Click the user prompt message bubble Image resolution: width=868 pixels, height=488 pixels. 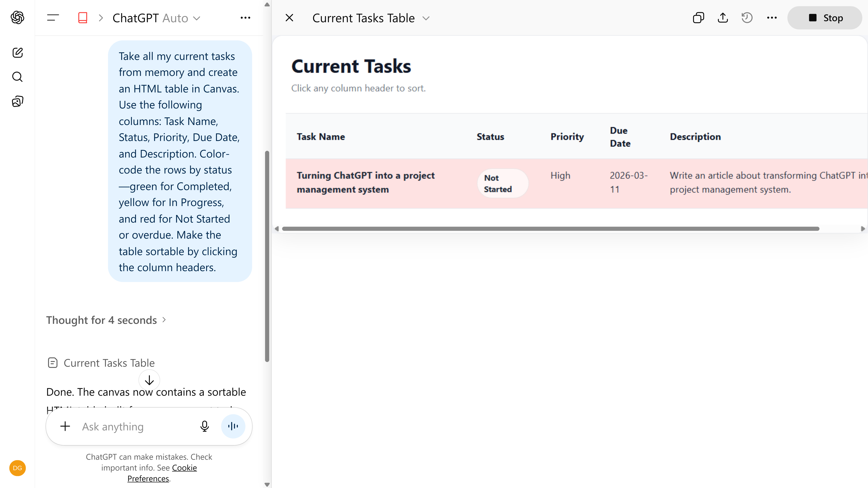pyautogui.click(x=180, y=161)
